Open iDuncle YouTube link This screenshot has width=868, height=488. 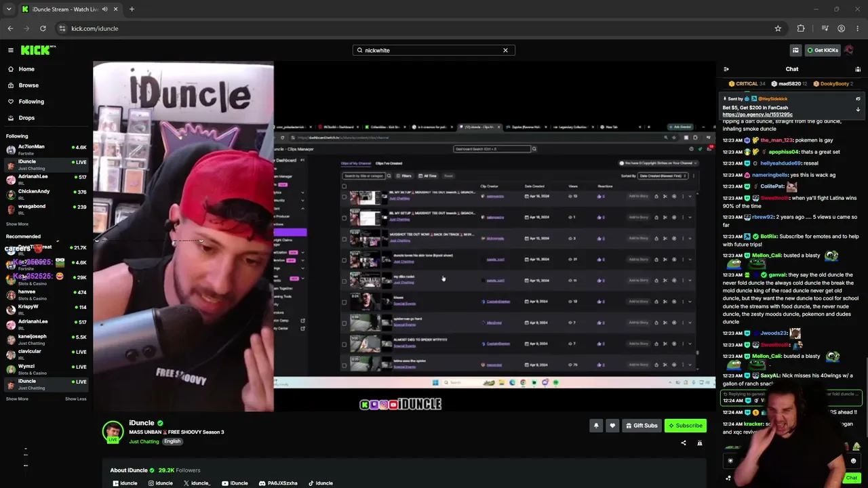[x=235, y=483]
